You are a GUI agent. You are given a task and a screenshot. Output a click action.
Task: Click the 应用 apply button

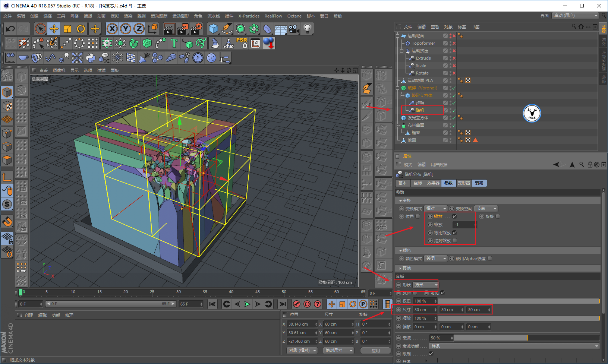click(376, 351)
